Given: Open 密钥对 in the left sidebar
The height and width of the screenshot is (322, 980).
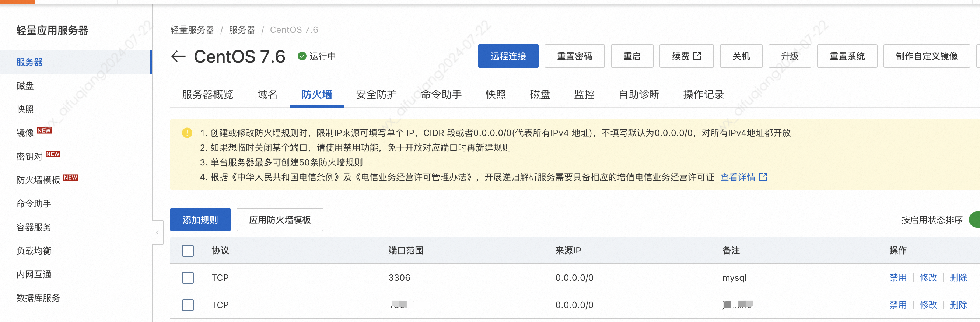Looking at the screenshot, I should [x=29, y=157].
